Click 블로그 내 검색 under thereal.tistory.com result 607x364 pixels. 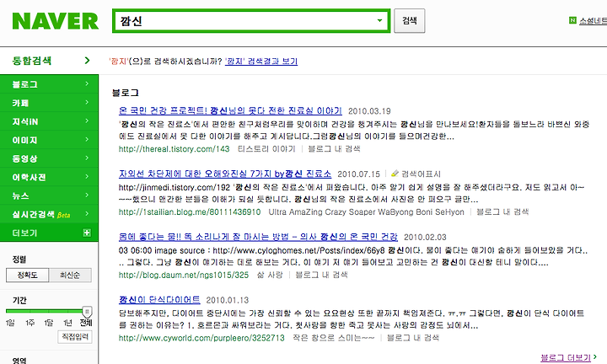(334, 149)
